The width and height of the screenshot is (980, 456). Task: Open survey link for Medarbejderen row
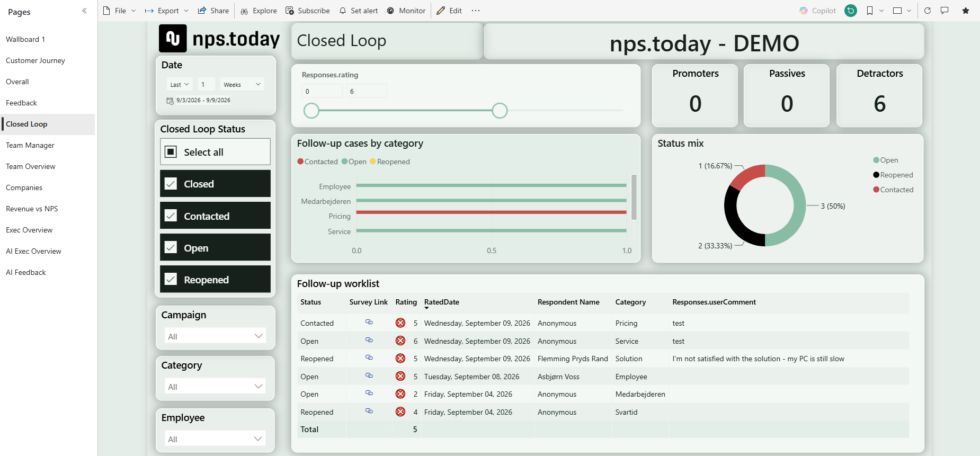(x=369, y=393)
